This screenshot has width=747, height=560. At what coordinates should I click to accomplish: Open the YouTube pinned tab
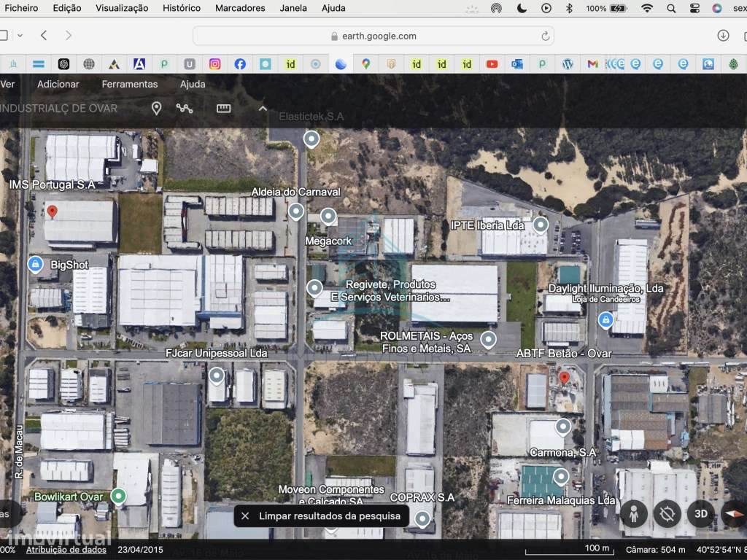click(492, 64)
